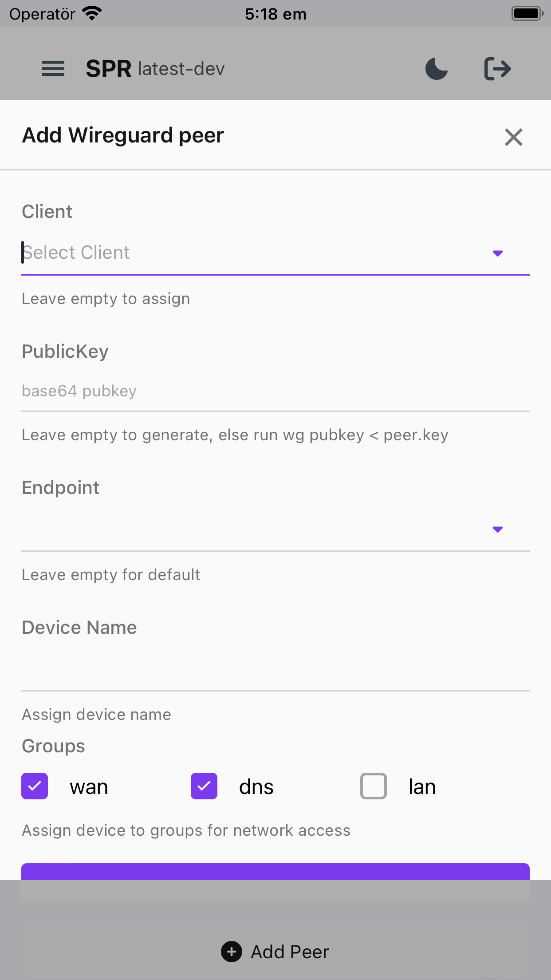
Task: Click the SPR latest-dev title
Action: [155, 69]
